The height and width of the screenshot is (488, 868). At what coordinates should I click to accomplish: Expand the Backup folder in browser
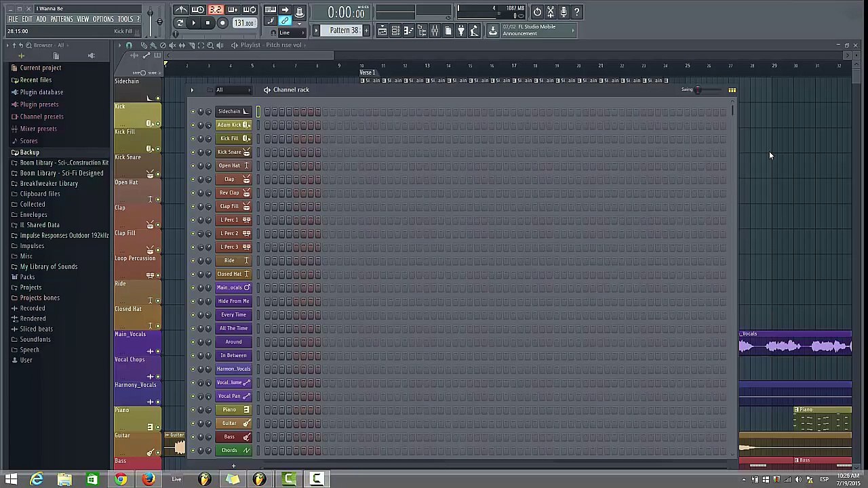tap(29, 152)
